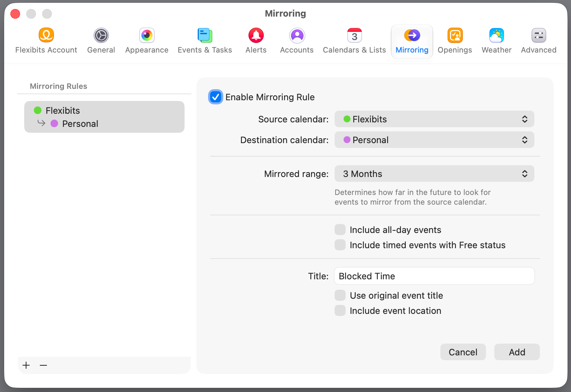Close the Mirroring preferences window
Image resolution: width=571 pixels, height=392 pixels.
(15, 14)
